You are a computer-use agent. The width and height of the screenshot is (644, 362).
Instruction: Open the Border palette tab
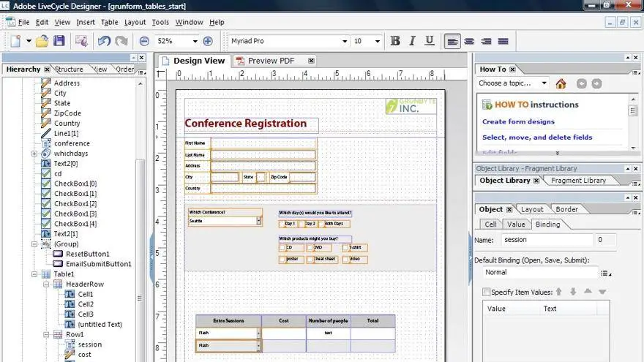click(x=566, y=209)
